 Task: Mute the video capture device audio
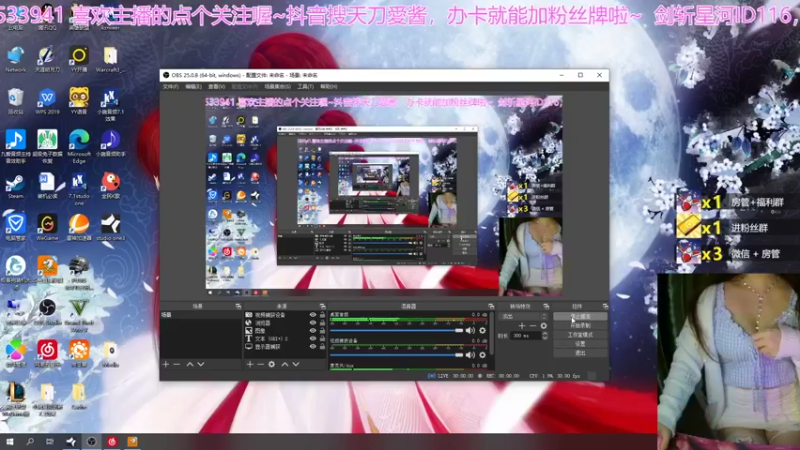click(470, 355)
